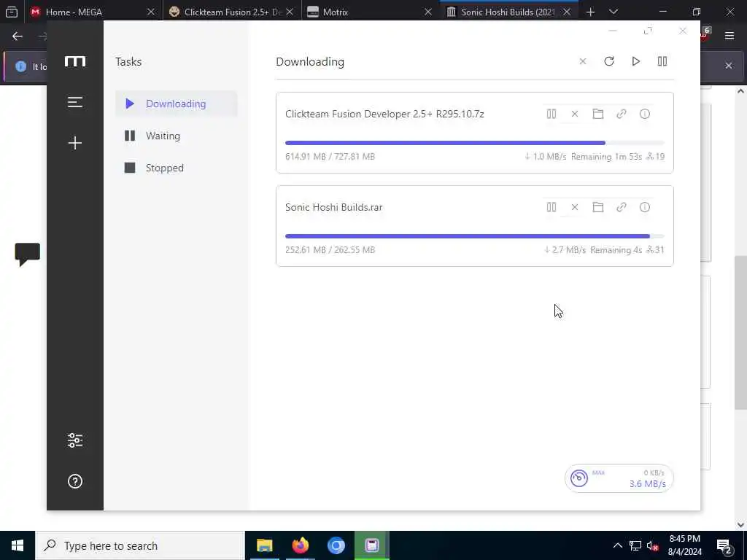Open a new browser tab

point(590,12)
